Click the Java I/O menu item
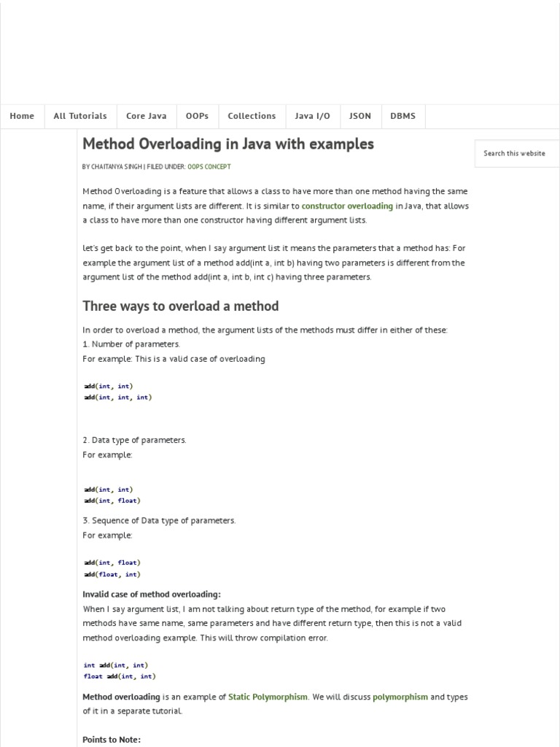The image size is (560, 747). 312,116
